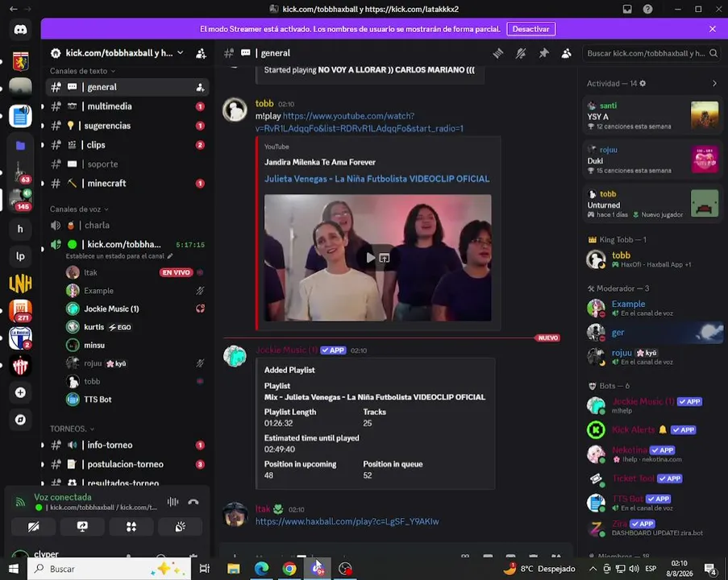Open the multimedia text channel
Screen dimensions: 728x580
point(127,106)
